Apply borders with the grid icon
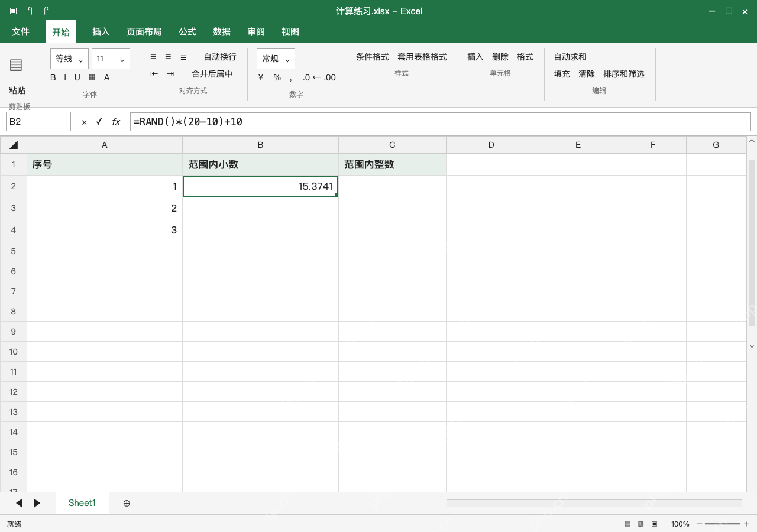 (x=92, y=77)
